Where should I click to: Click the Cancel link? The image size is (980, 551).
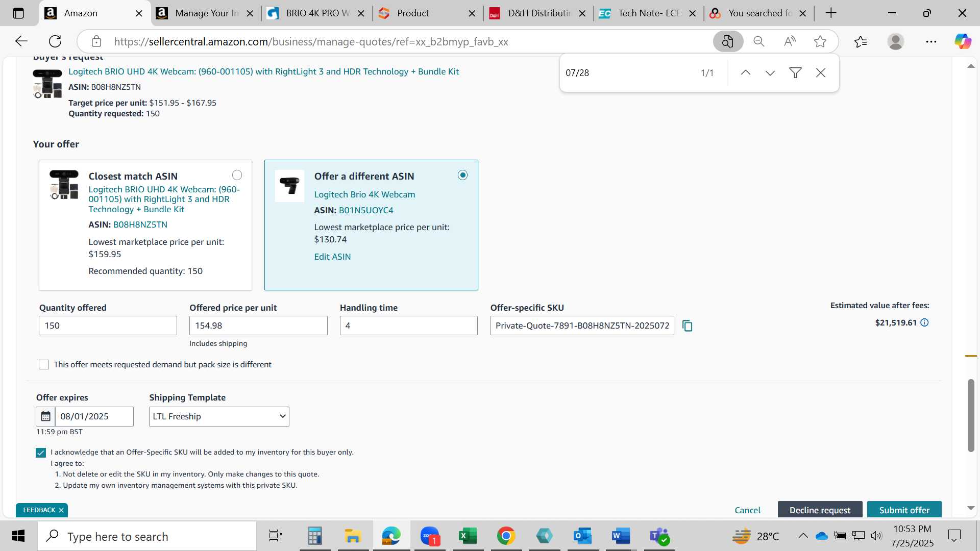pyautogui.click(x=747, y=510)
